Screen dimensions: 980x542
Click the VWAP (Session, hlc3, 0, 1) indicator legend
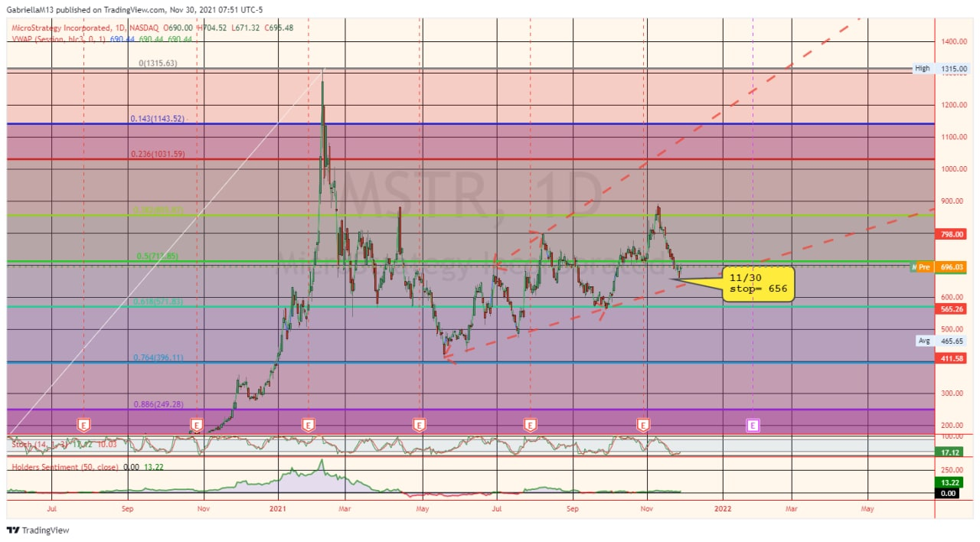click(58, 38)
